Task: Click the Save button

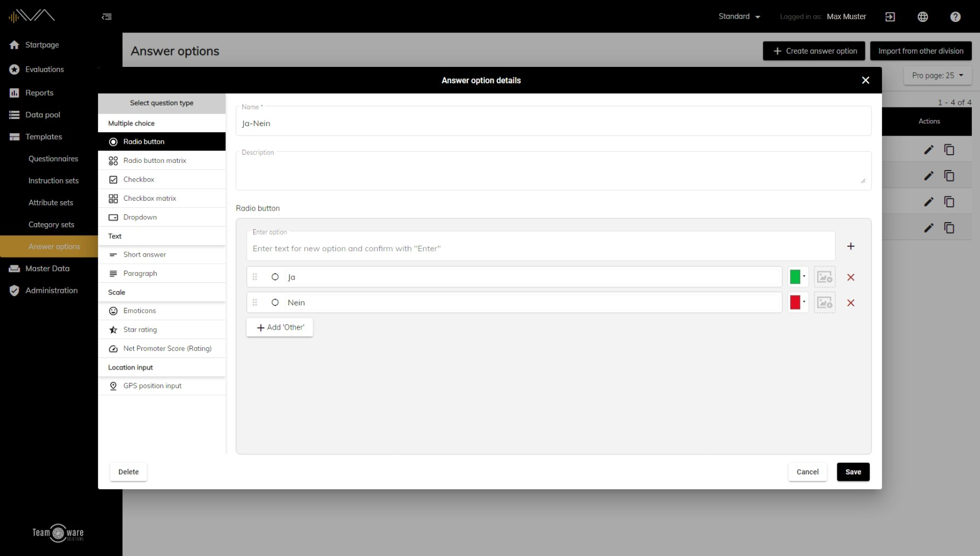Action: [x=853, y=472]
